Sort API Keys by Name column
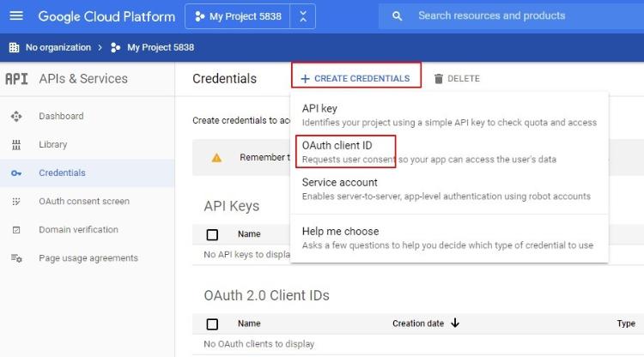 249,234
